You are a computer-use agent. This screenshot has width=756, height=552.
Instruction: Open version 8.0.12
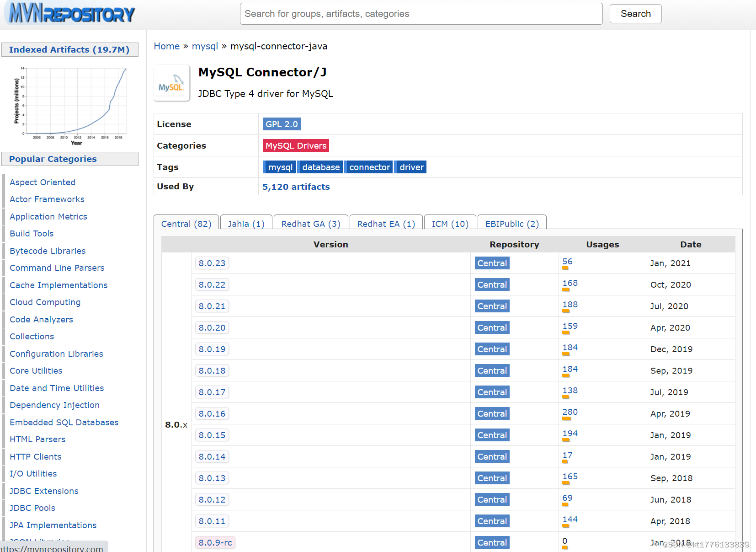(x=212, y=499)
